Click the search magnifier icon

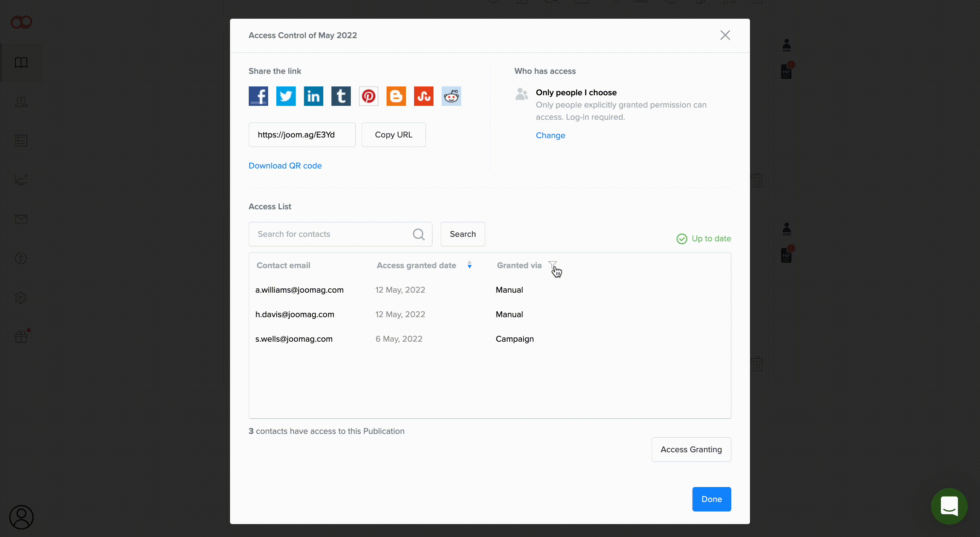tap(419, 234)
